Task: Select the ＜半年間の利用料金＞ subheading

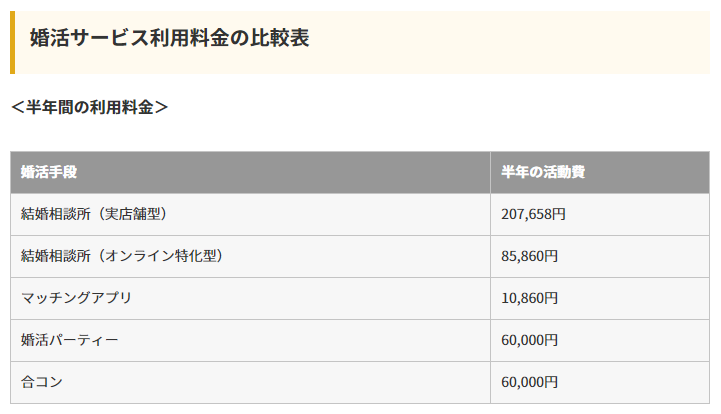Action: click(90, 107)
